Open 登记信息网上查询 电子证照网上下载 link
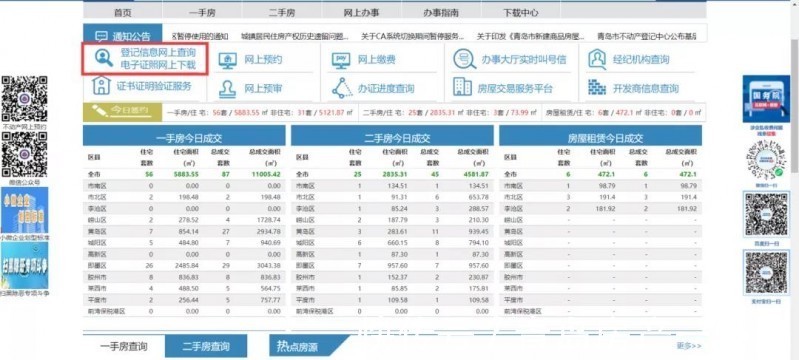799x360 pixels. click(x=158, y=59)
